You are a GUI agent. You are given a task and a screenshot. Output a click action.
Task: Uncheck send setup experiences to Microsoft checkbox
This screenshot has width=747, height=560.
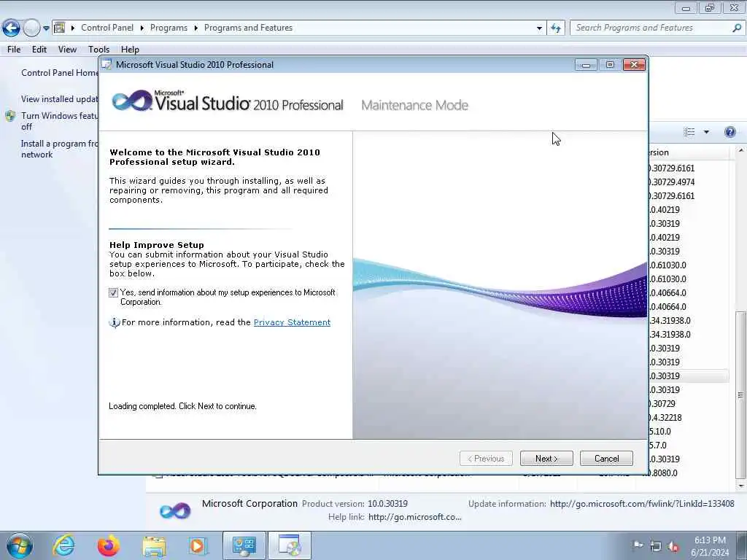[113, 293]
